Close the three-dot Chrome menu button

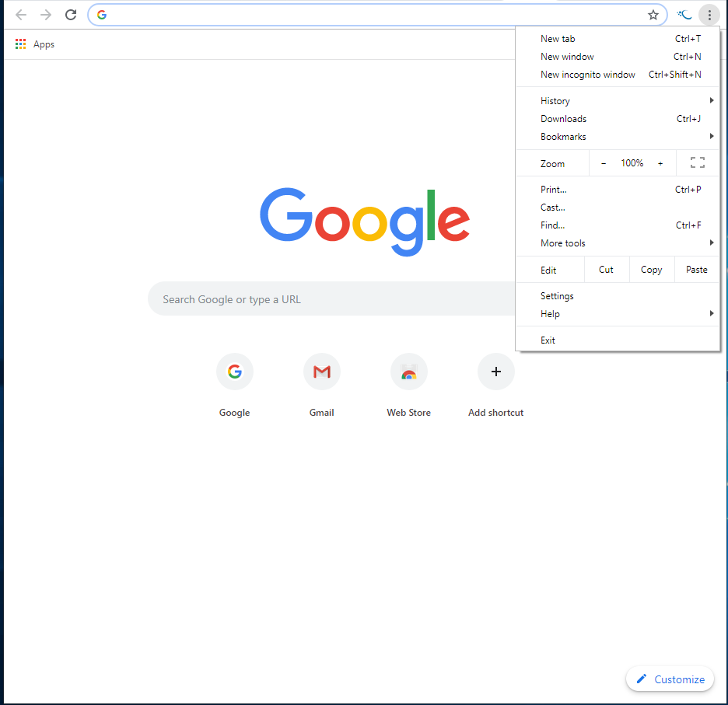point(709,15)
